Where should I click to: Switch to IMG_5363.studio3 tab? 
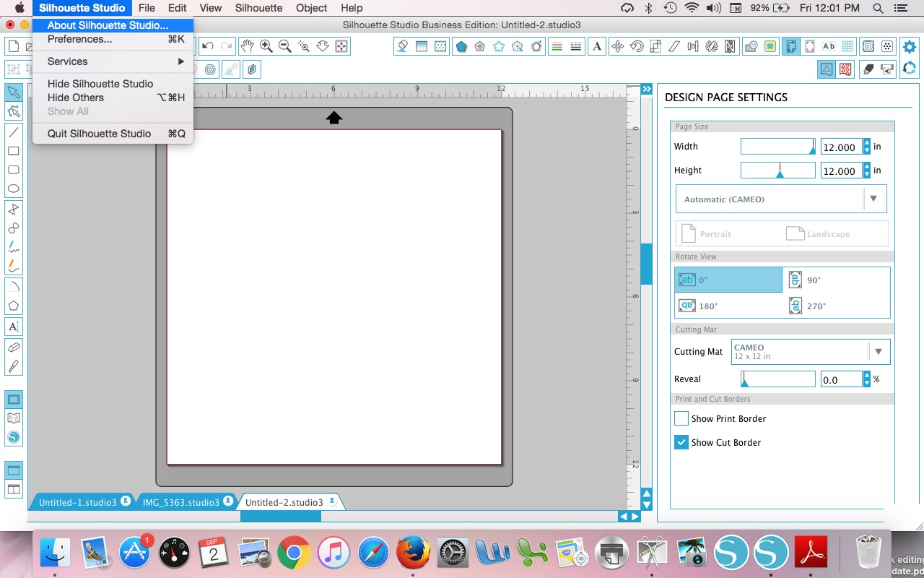point(180,502)
